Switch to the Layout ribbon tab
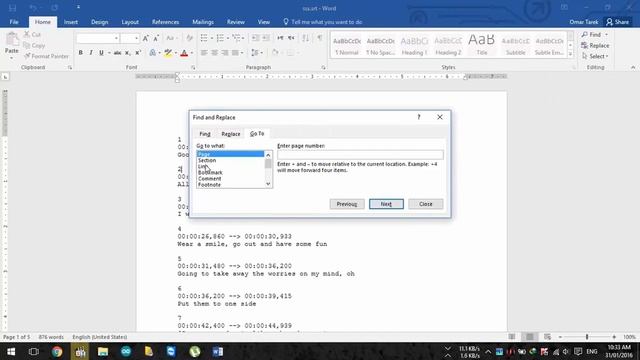 tap(130, 22)
